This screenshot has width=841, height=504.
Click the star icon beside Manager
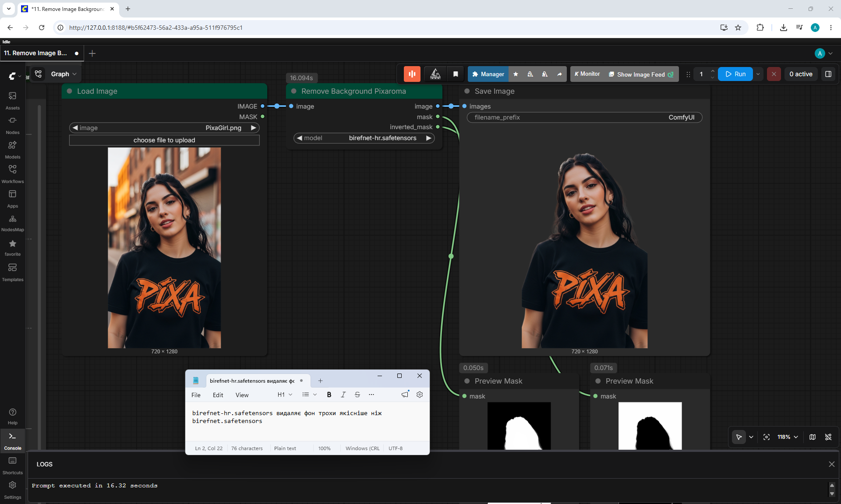click(x=516, y=74)
